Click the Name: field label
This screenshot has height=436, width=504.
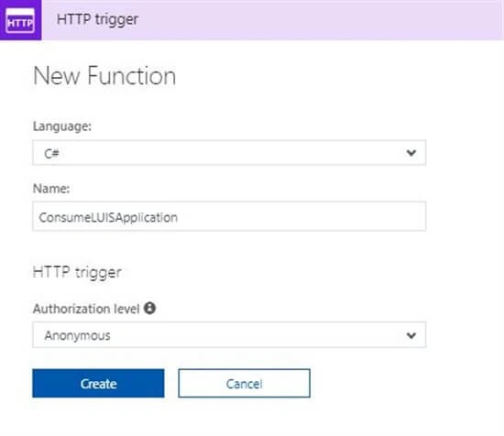point(51,189)
